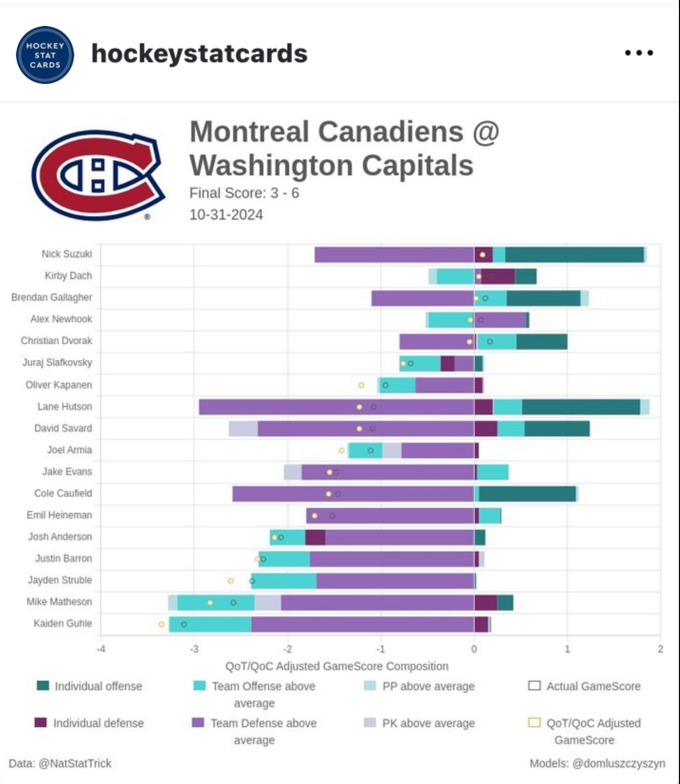Toggle the QoT/QoC Adjusted GameScore legend entry
680x784 pixels.
pyautogui.click(x=534, y=724)
